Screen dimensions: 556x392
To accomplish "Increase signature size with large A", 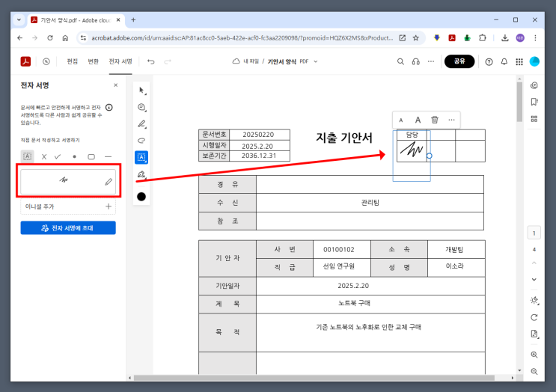I will 418,120.
